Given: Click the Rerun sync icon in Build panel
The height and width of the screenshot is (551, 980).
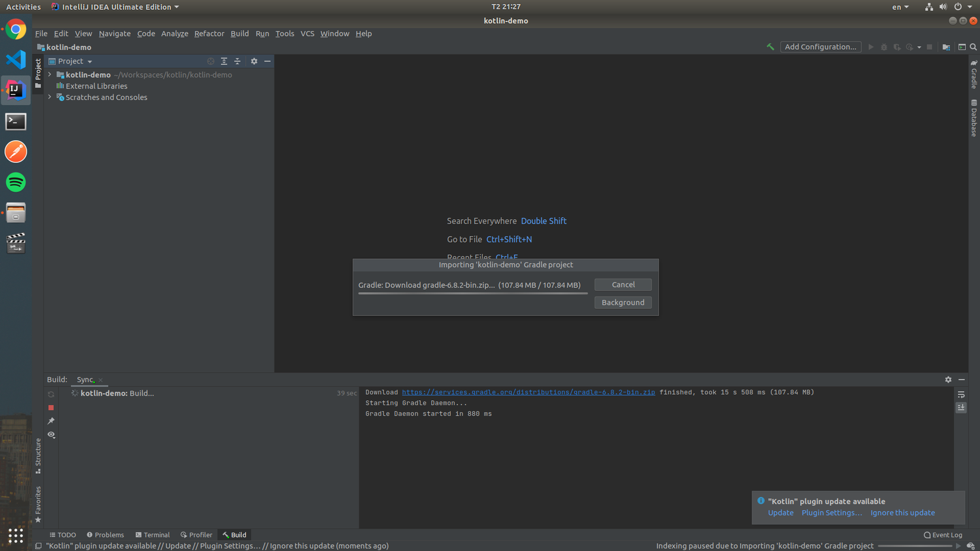Looking at the screenshot, I should (x=51, y=394).
